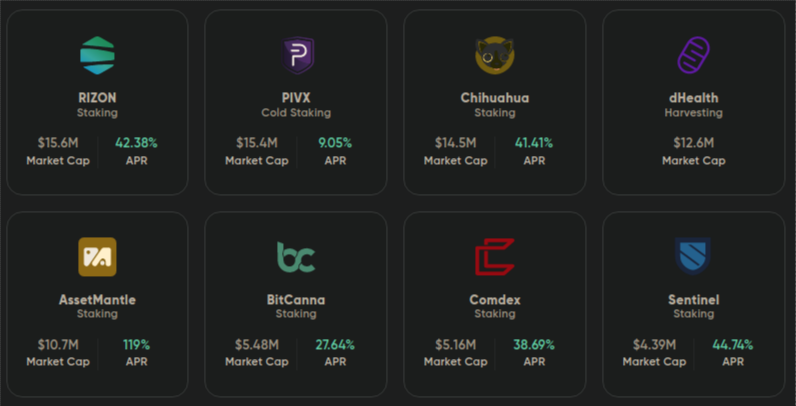Click the RIZON green hexagon logo
Viewport: 796px width, 406px height.
click(97, 55)
